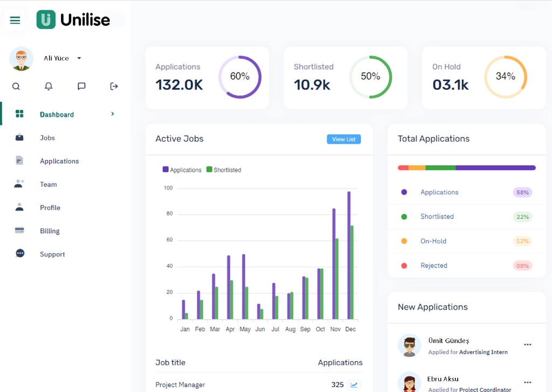Open Profile in the sidebar
552x392 pixels.
pos(50,207)
